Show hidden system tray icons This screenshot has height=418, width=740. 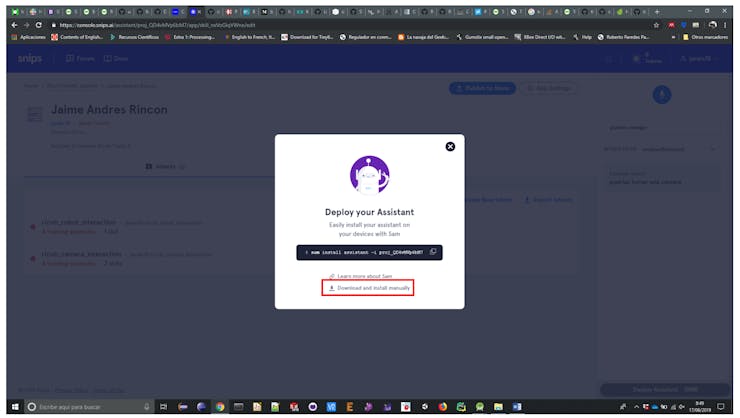(636, 407)
